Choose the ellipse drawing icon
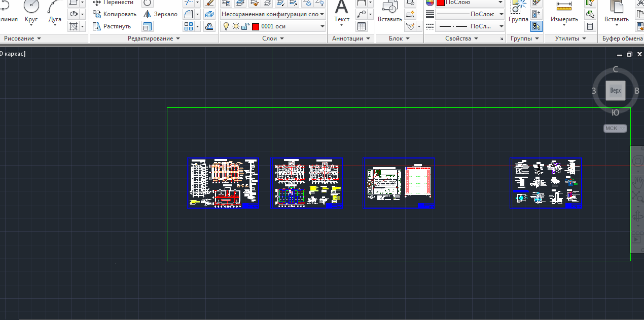This screenshot has height=320, width=644. tap(74, 14)
